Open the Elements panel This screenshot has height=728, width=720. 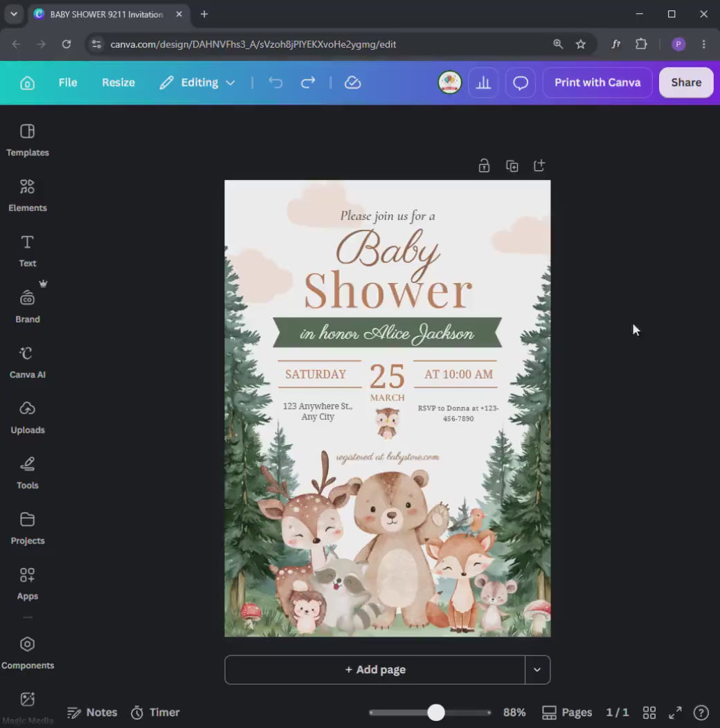tap(28, 195)
